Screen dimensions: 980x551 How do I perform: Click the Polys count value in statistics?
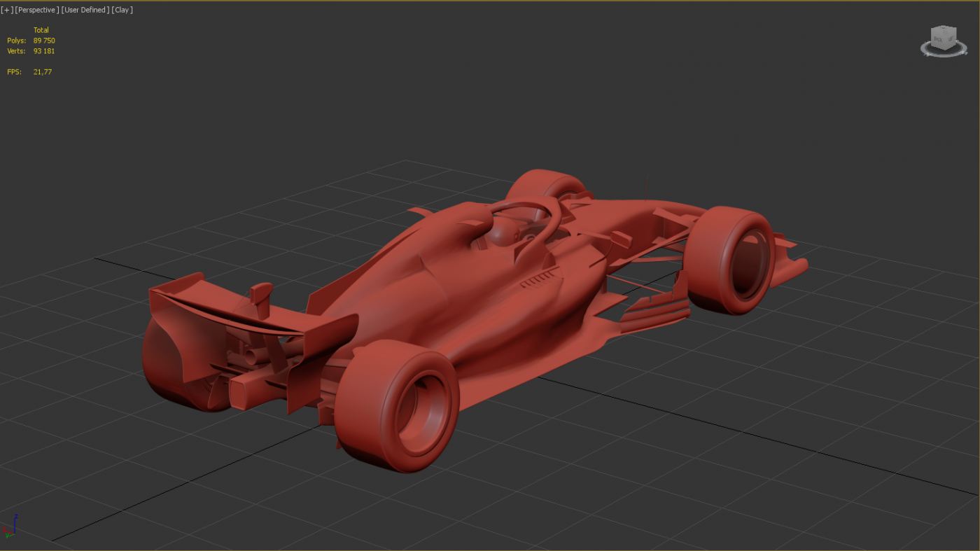[44, 41]
